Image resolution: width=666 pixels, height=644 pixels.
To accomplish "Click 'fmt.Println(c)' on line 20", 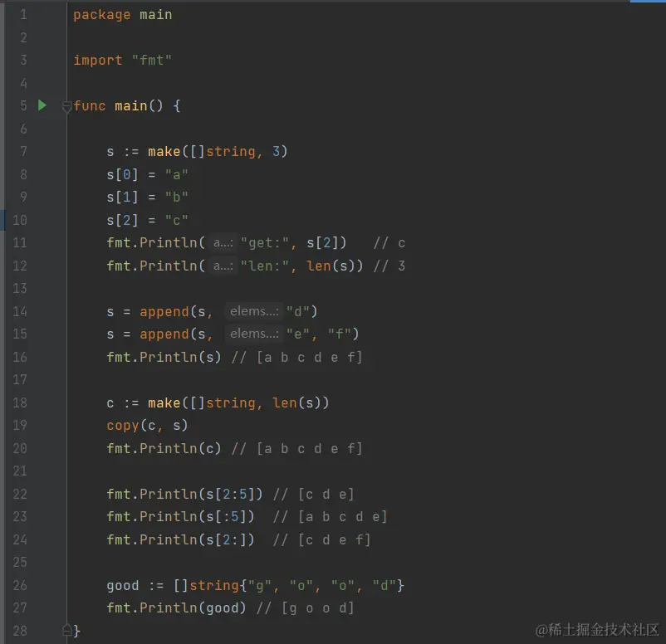I will coord(164,449).
